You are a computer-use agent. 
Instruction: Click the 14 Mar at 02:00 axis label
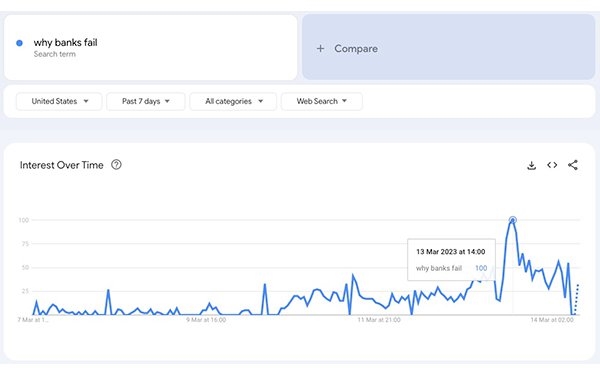pos(552,320)
